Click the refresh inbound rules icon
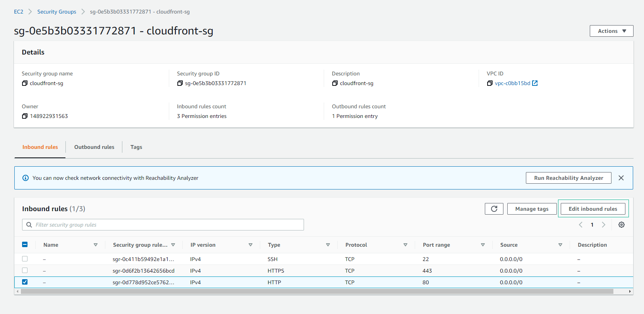644x314 pixels. tap(494, 209)
